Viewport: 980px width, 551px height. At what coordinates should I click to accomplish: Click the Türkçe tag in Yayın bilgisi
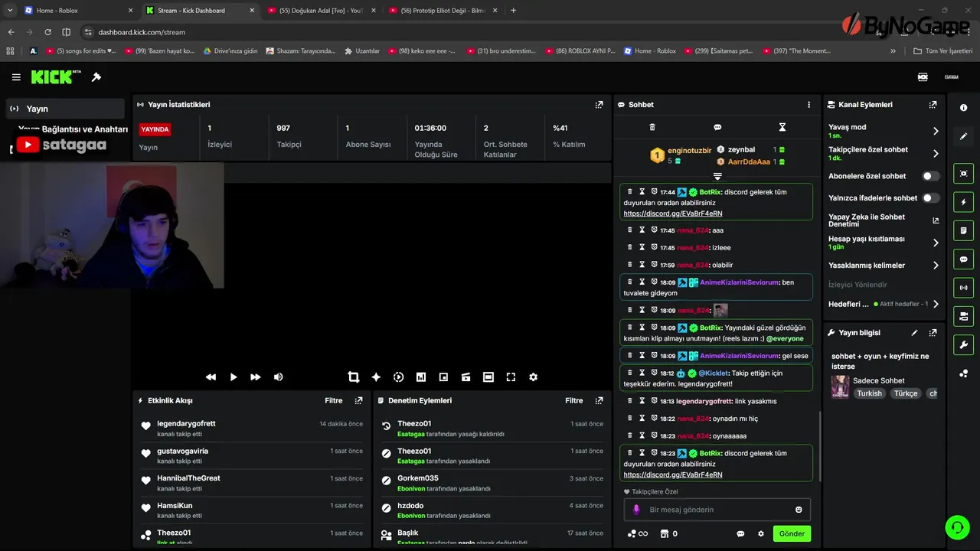(906, 393)
